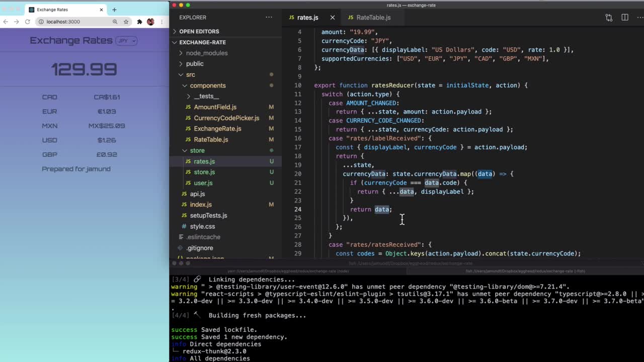Open the JPY currency selector dropdown
644x362 pixels.
(126, 41)
